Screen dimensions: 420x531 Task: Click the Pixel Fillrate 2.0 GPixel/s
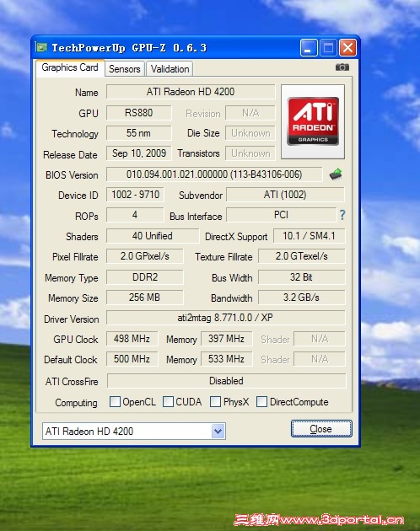coord(145,256)
